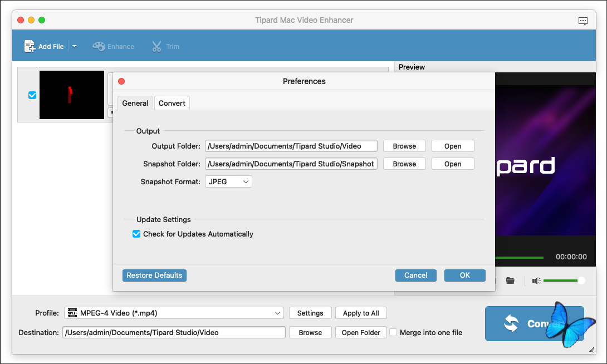Browse for the Output Folder

coord(404,146)
